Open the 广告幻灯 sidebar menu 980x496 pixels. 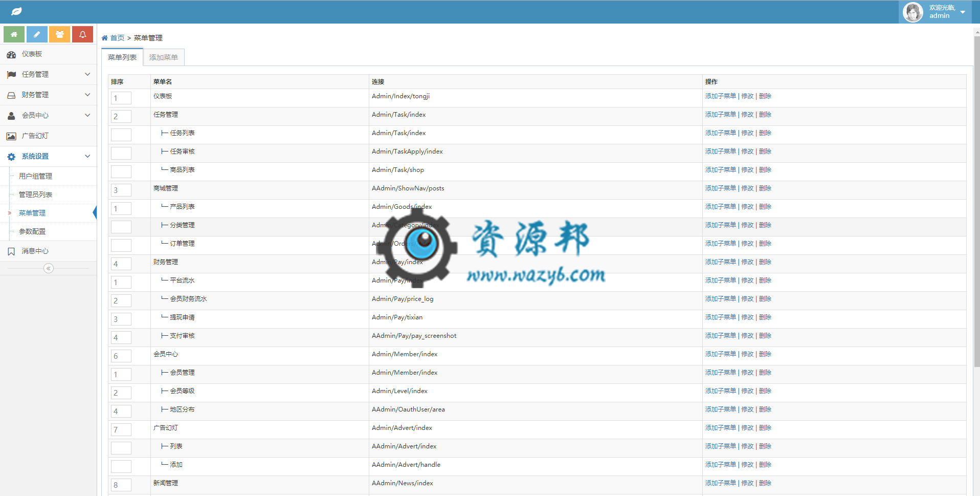tap(48, 136)
